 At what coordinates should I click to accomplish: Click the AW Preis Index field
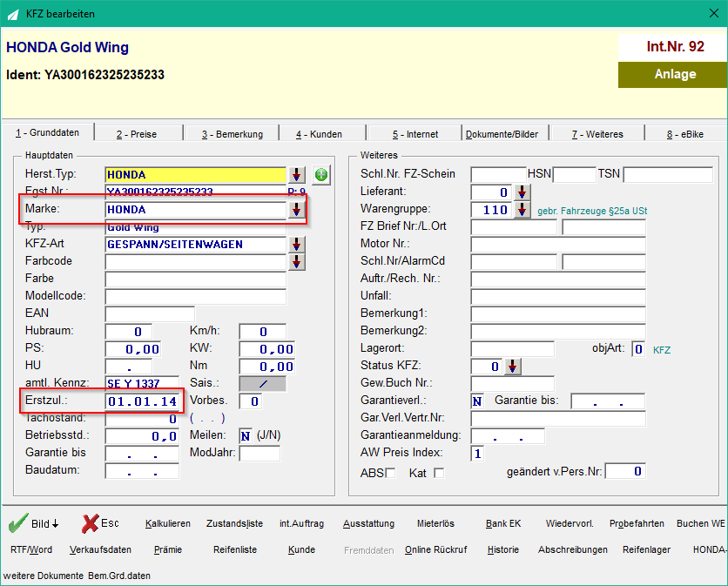coord(478,453)
